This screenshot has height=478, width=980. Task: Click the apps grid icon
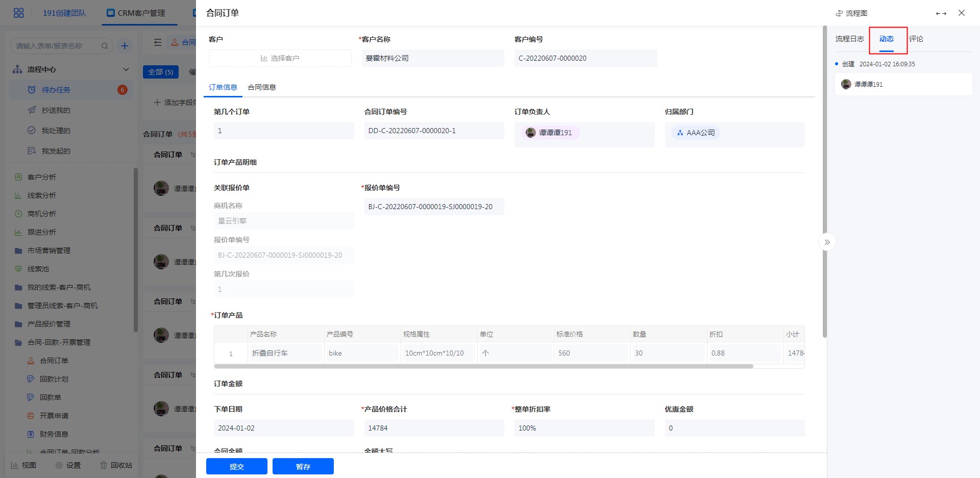point(19,13)
